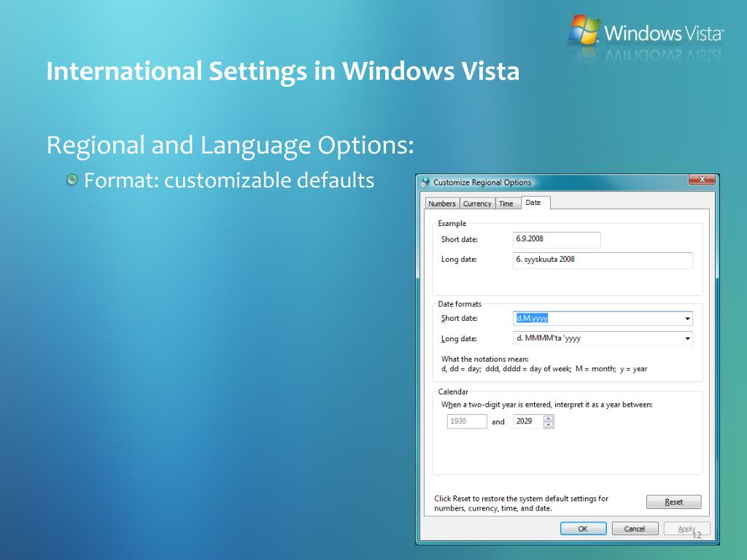This screenshot has height=560, width=747.
Task: Click the 'Format: customizable defaults' bullet text
Action: [229, 181]
